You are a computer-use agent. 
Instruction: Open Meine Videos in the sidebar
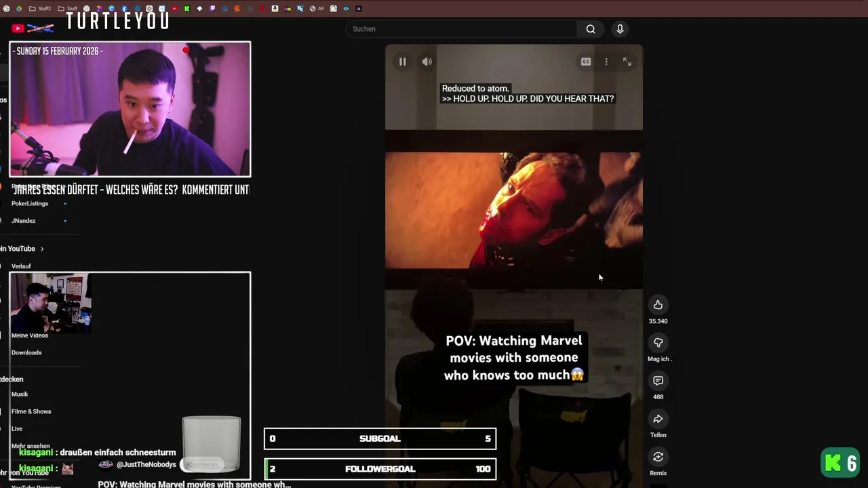tap(30, 335)
